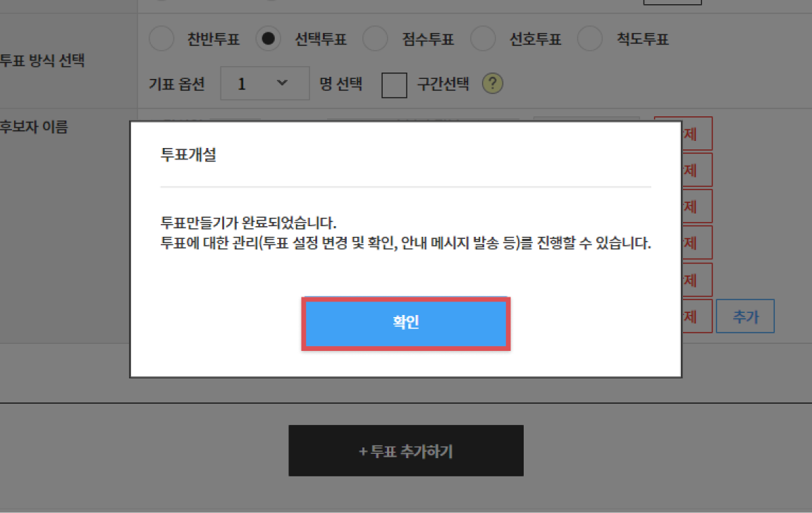This screenshot has width=812, height=513.
Task: Click the 삭제 button beside 추가
Action: coord(696,316)
